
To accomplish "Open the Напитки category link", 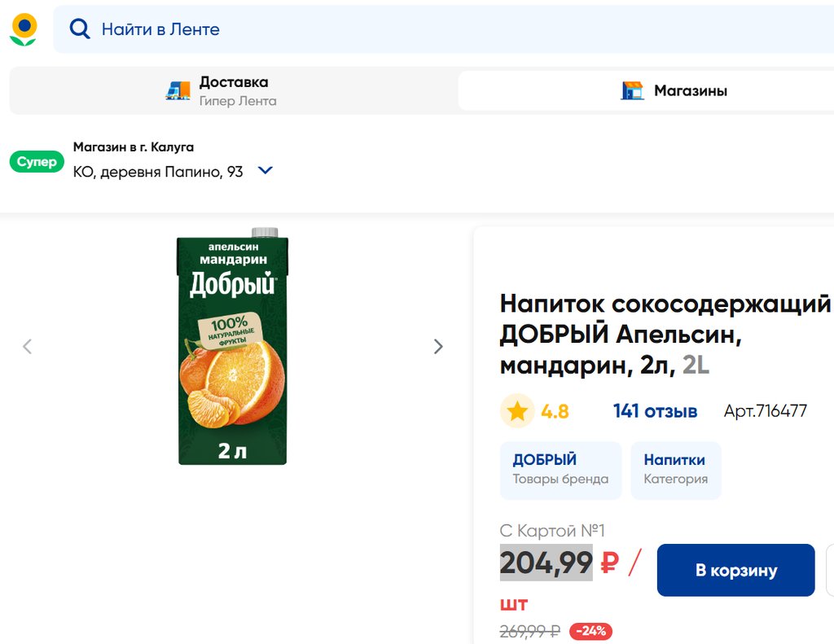I will 675,470.
